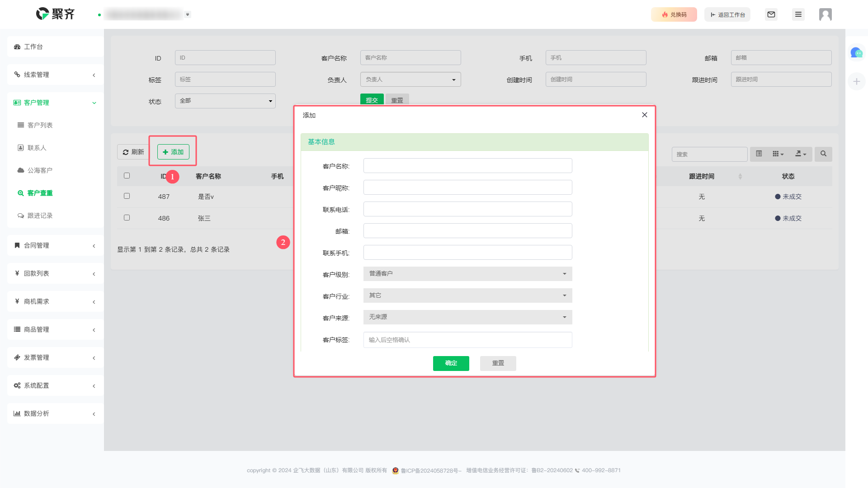868x488 pixels.
Task: Open the columns grid dropdown icon
Action: click(x=778, y=154)
